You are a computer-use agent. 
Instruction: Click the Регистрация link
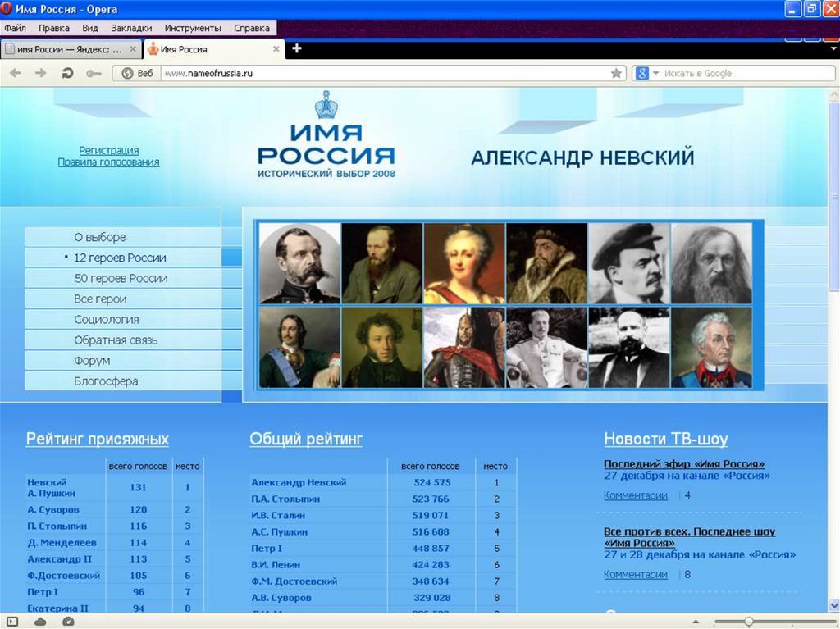tap(108, 150)
